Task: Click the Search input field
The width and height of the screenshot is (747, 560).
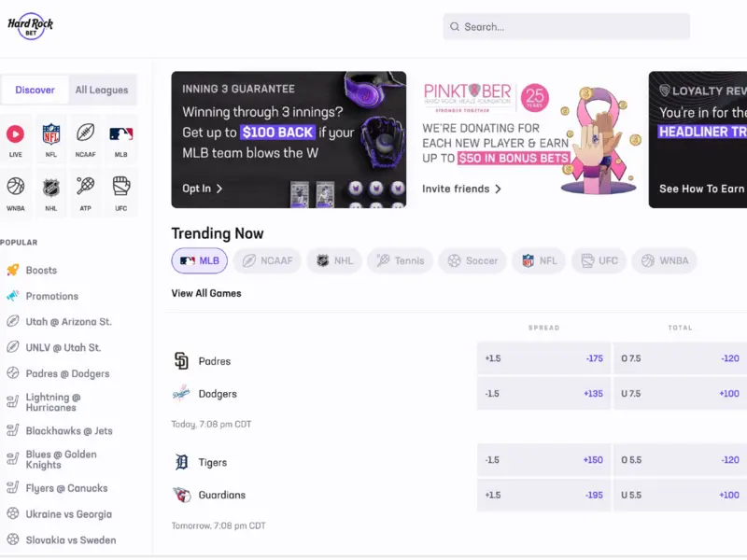Action: pyautogui.click(x=566, y=27)
